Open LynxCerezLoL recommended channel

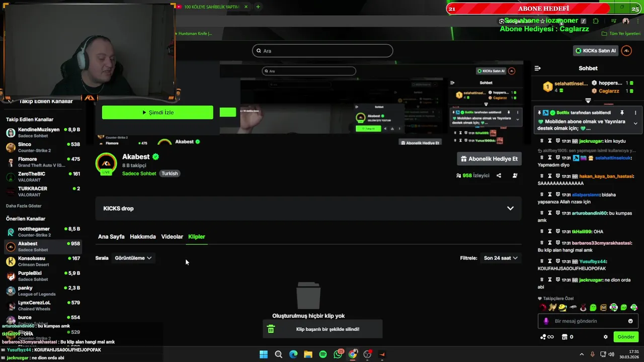pyautogui.click(x=43, y=306)
